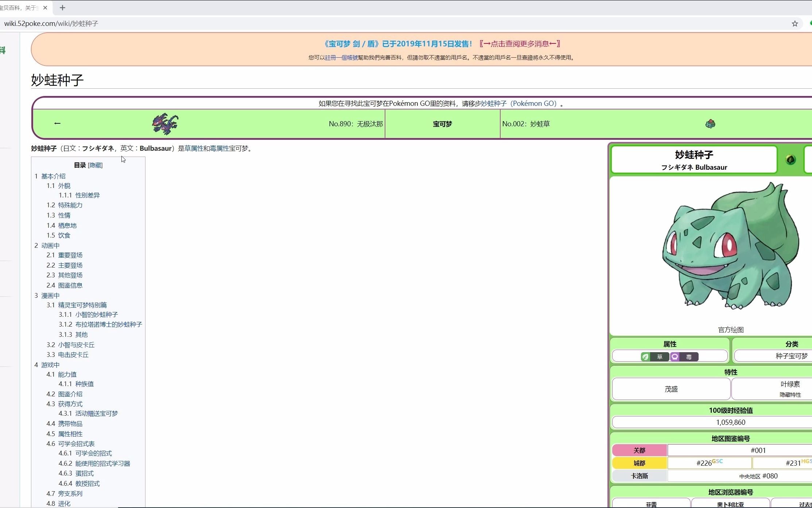
Task: Jump to section 4.2 图鉴介绍
Action: click(x=70, y=394)
